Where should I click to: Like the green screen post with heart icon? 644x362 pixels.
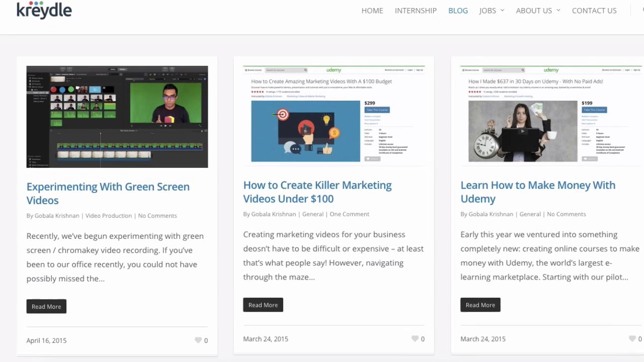(x=198, y=340)
